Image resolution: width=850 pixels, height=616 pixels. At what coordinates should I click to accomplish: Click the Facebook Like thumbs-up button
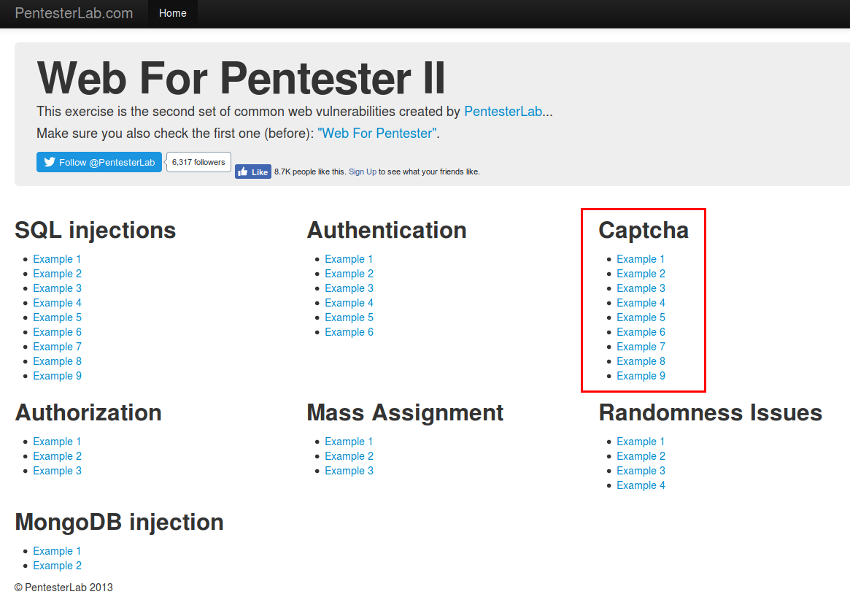[x=253, y=172]
